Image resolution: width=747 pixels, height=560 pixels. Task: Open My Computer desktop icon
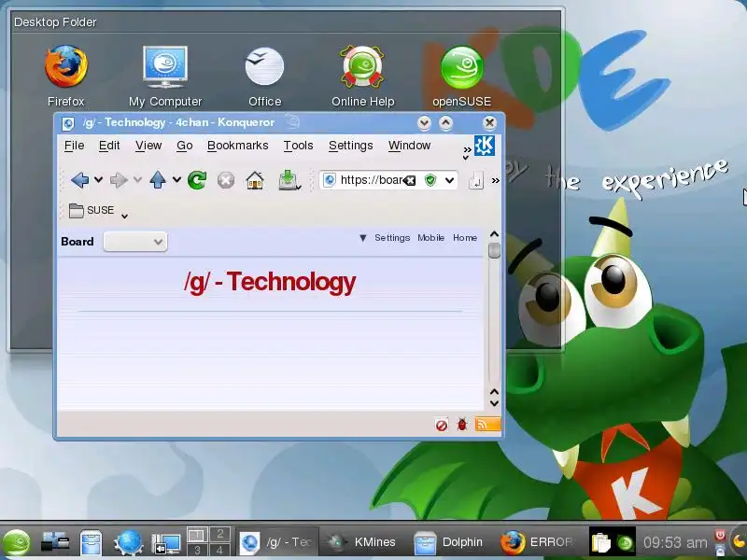coord(165,77)
